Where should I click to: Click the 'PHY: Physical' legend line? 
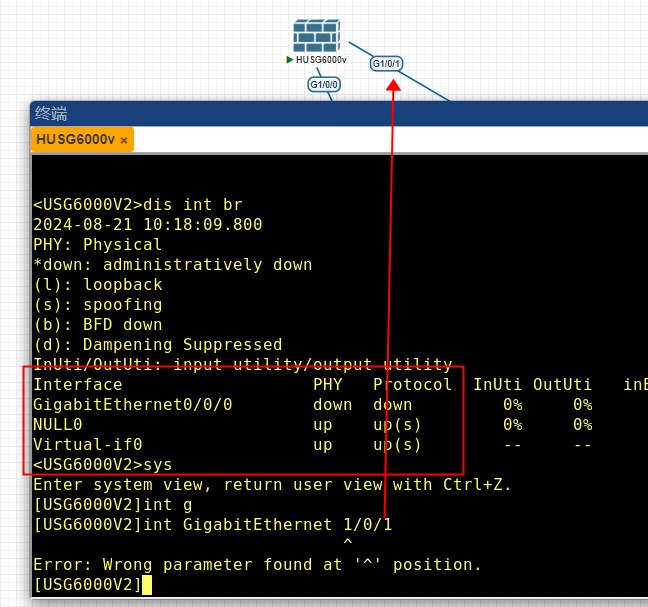click(x=98, y=245)
